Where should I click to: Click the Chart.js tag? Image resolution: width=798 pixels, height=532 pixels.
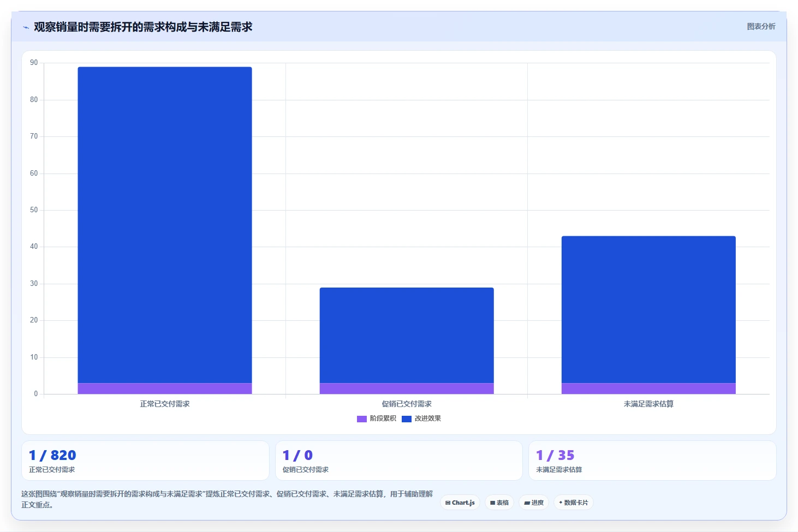[x=460, y=503]
